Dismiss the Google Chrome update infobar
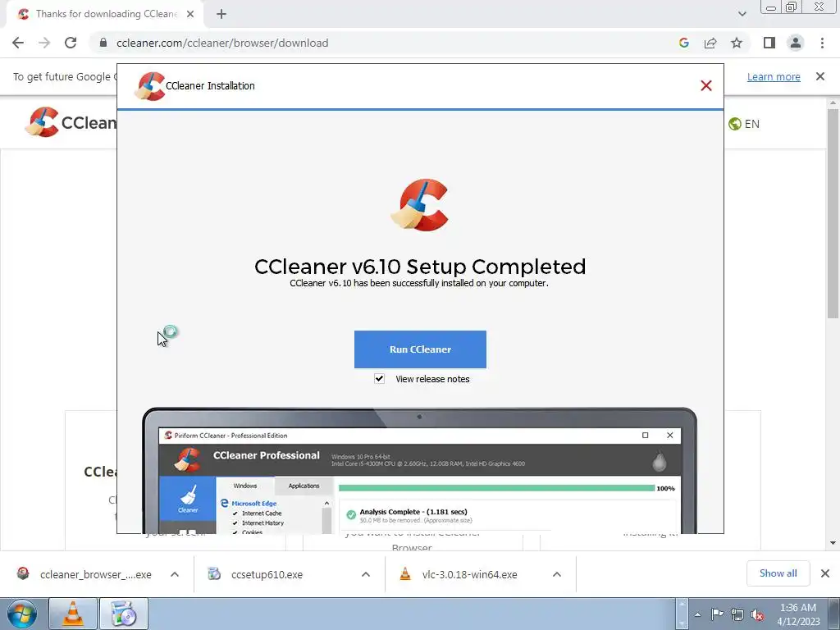This screenshot has width=840, height=630. click(x=820, y=76)
